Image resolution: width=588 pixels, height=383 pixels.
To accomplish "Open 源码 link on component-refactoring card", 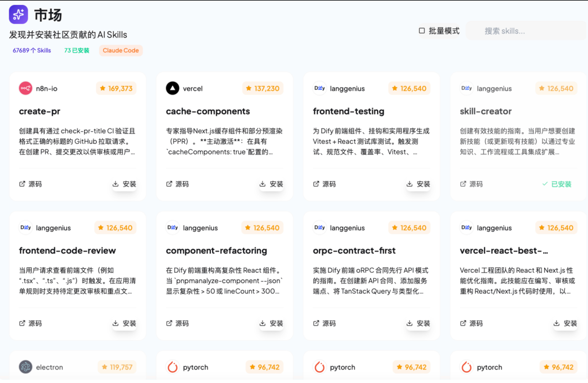I will click(178, 323).
